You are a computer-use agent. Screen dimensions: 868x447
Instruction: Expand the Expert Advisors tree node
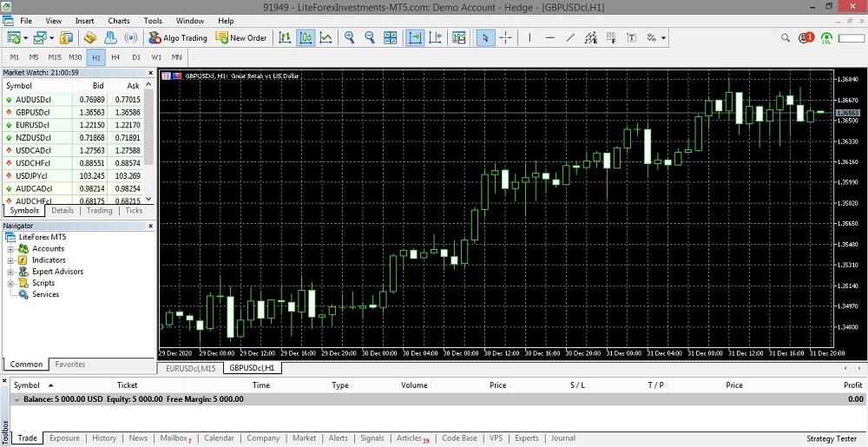(10, 272)
